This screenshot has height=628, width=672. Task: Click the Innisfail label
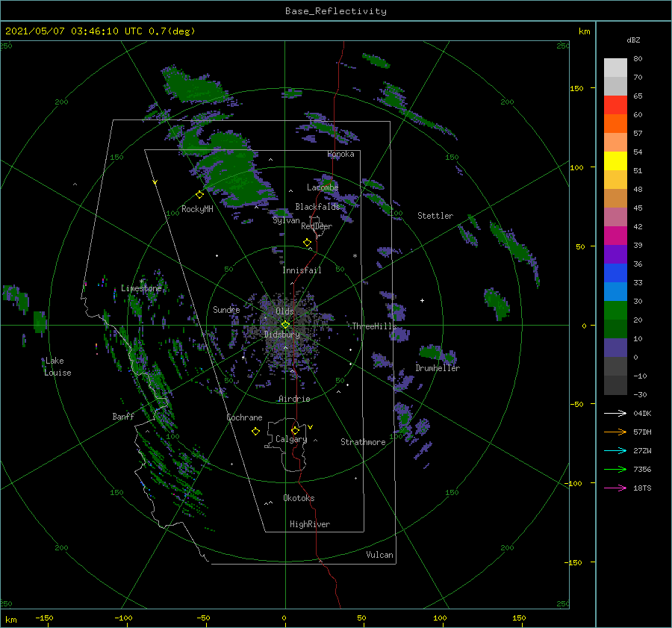click(302, 270)
